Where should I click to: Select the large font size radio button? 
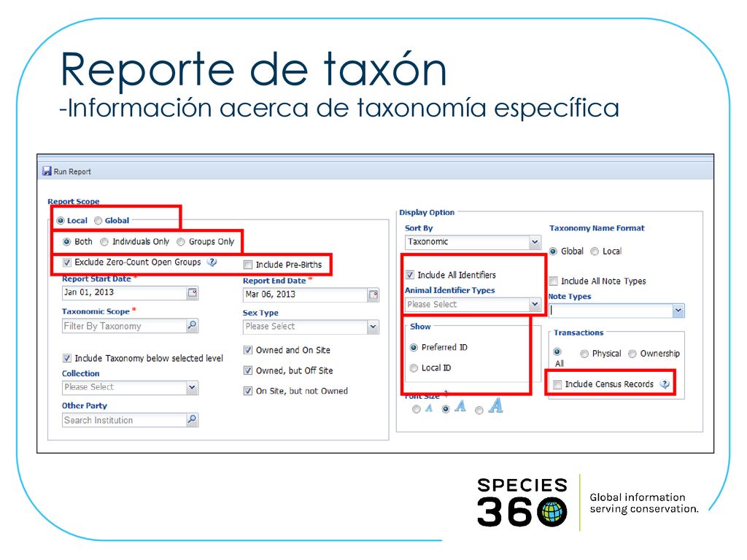pyautogui.click(x=479, y=410)
